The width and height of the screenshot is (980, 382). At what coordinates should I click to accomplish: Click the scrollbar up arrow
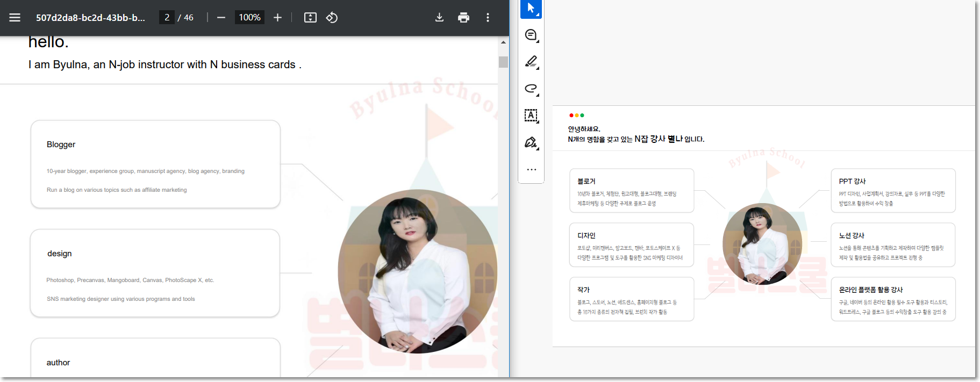pos(503,42)
